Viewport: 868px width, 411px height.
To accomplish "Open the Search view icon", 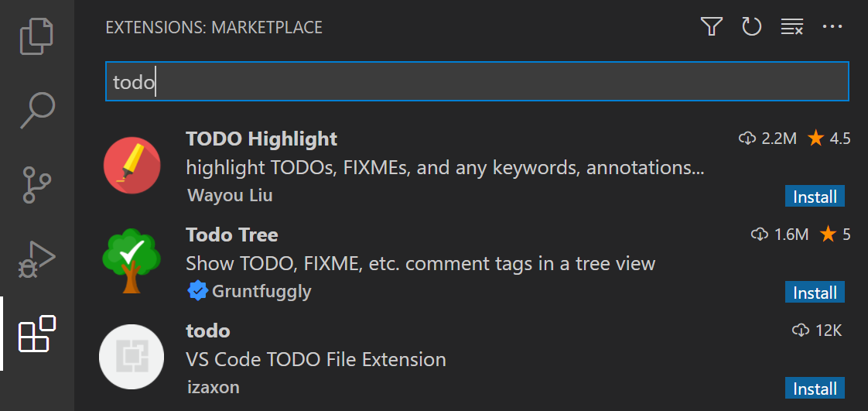I will tap(37, 110).
